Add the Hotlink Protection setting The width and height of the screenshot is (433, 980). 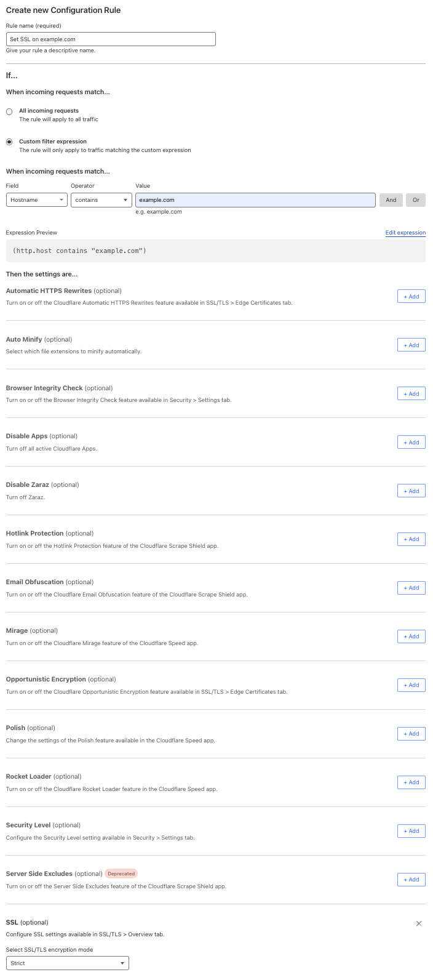[411, 539]
